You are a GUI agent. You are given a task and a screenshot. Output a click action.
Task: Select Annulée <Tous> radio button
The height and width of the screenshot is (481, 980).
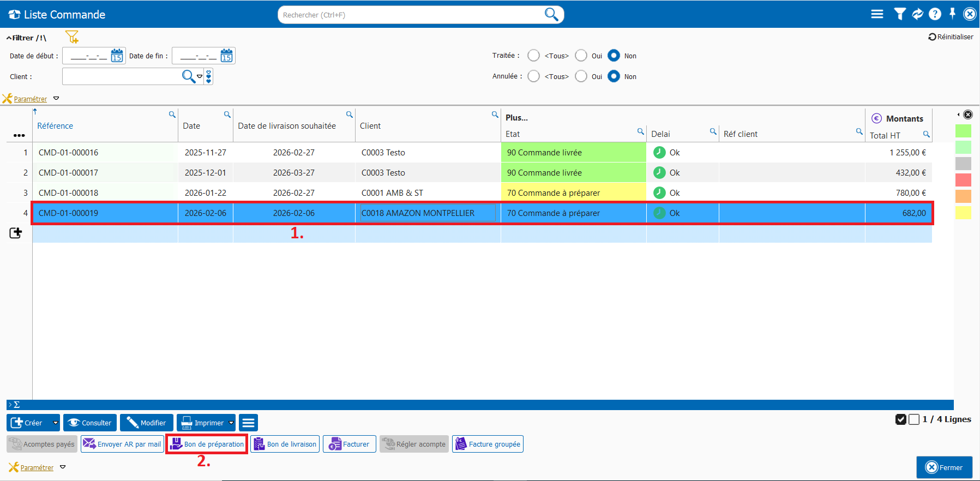pyautogui.click(x=534, y=76)
